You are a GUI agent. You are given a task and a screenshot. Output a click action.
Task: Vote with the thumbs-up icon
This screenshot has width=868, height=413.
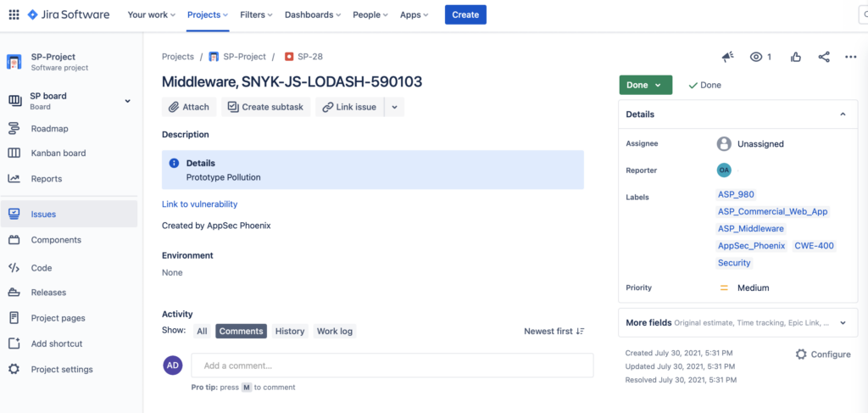coord(796,57)
